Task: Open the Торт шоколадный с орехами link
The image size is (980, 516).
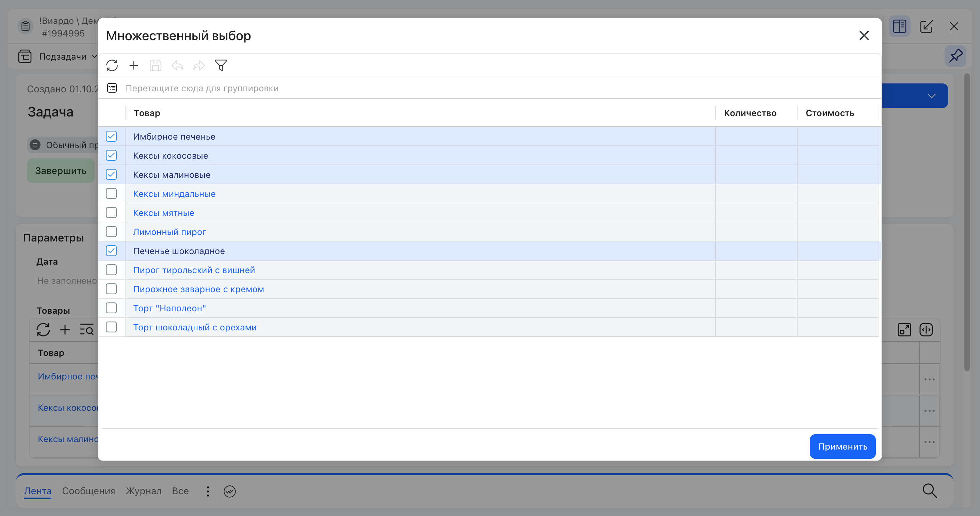Action: coord(195,327)
